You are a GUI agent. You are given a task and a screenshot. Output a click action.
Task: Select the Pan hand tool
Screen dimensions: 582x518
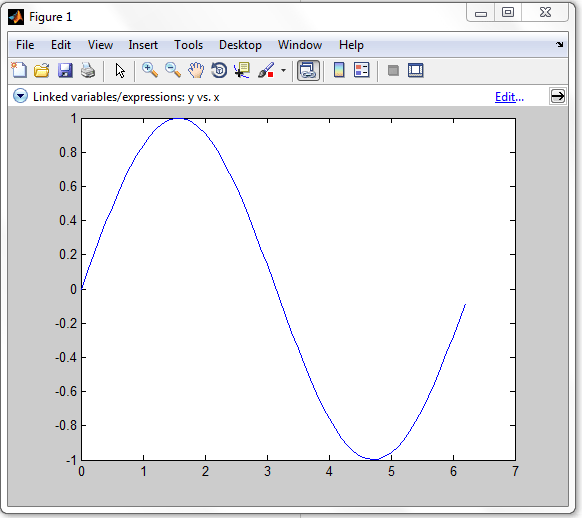click(196, 70)
